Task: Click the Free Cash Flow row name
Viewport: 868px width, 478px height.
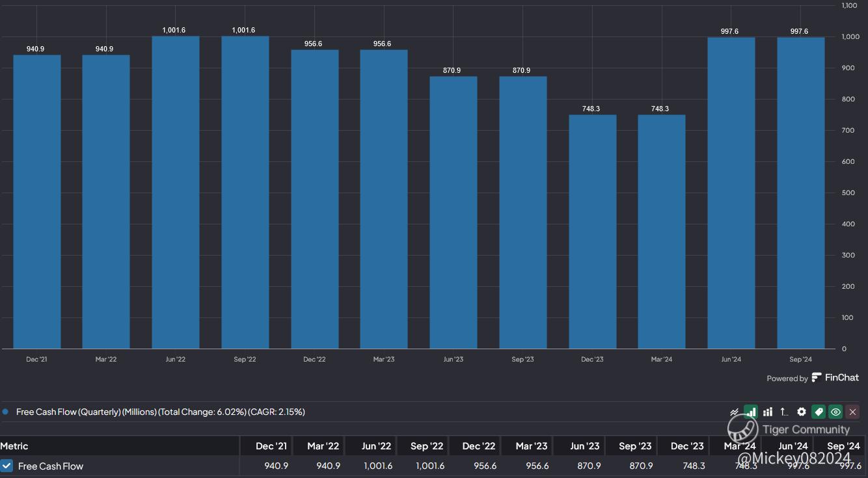Action: click(51, 466)
